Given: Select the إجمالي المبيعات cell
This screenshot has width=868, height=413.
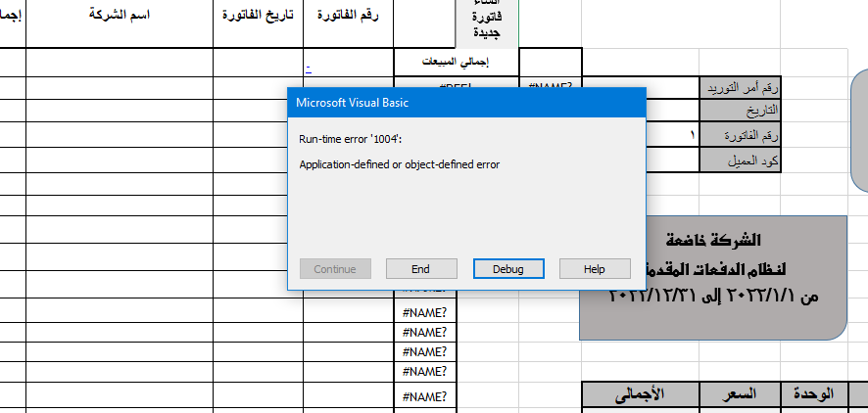Looking at the screenshot, I should [x=457, y=62].
